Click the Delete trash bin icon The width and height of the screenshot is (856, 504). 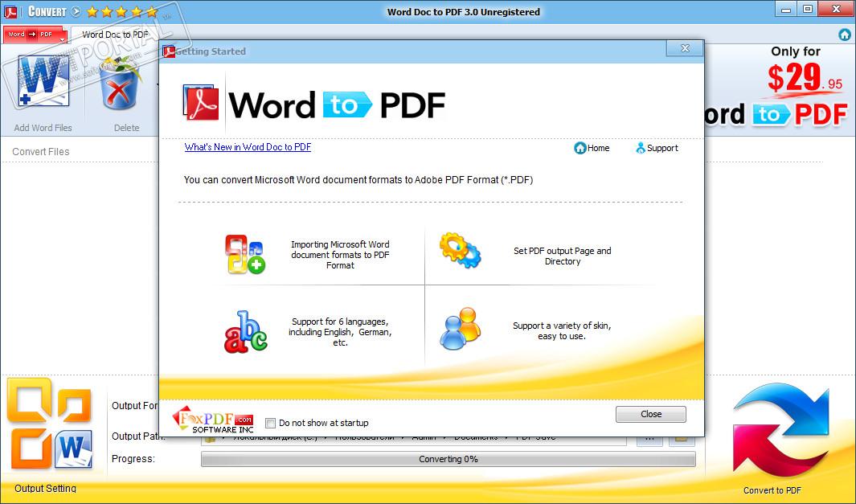tap(120, 84)
